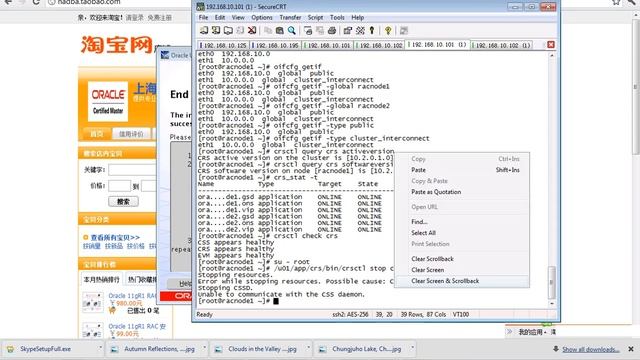Click the last grey icon in SecureCRT toolbar
The height and width of the screenshot is (360, 640).
(x=404, y=30)
